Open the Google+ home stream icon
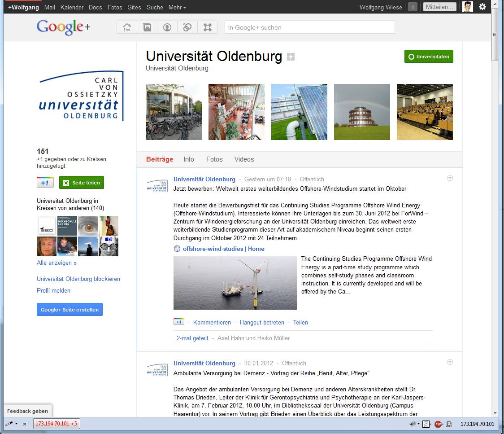This screenshot has height=434, width=504. tap(127, 27)
